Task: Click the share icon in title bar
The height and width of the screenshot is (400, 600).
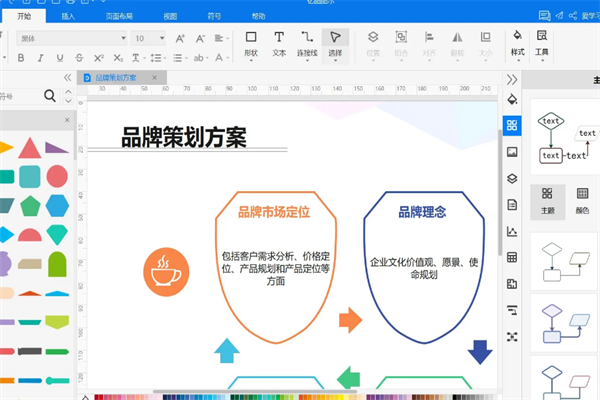Action: click(573, 16)
